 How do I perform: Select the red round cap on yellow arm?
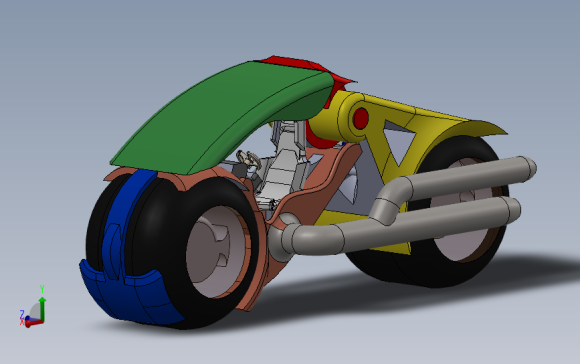[x=361, y=118]
